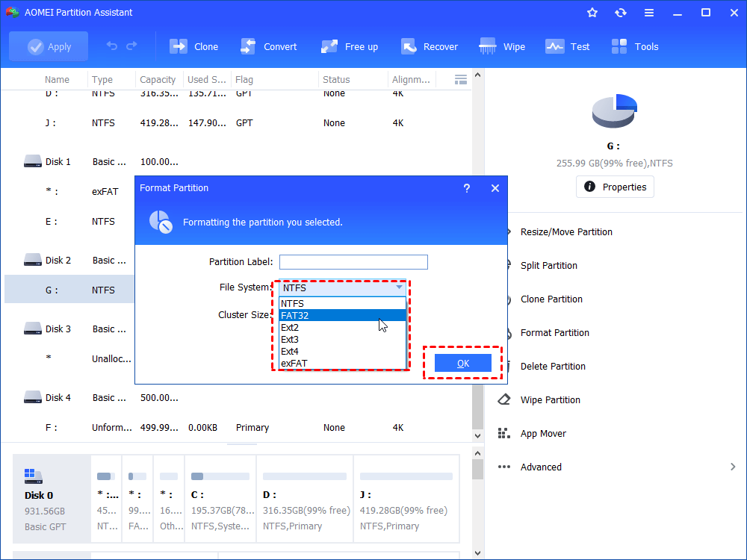Select FAT32 from file system list
This screenshot has width=747, height=560.
(x=342, y=315)
